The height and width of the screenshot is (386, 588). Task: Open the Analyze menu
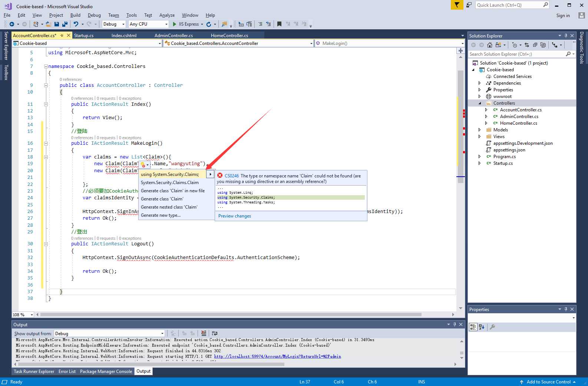[167, 15]
